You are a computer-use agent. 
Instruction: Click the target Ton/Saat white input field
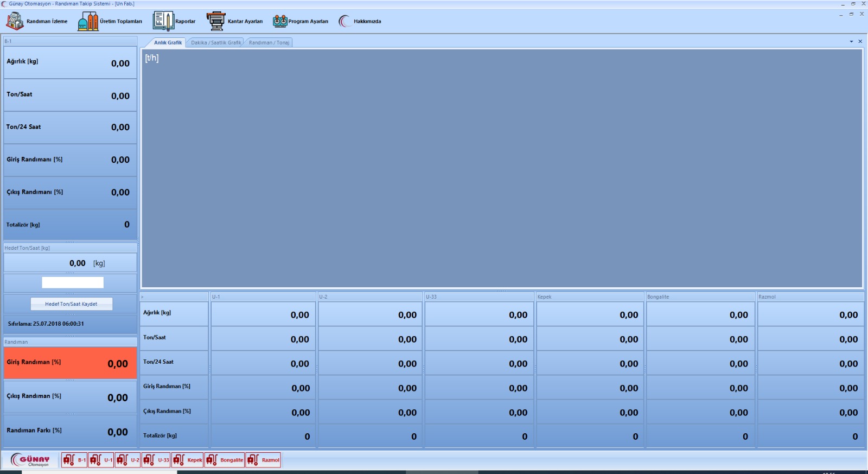point(73,282)
